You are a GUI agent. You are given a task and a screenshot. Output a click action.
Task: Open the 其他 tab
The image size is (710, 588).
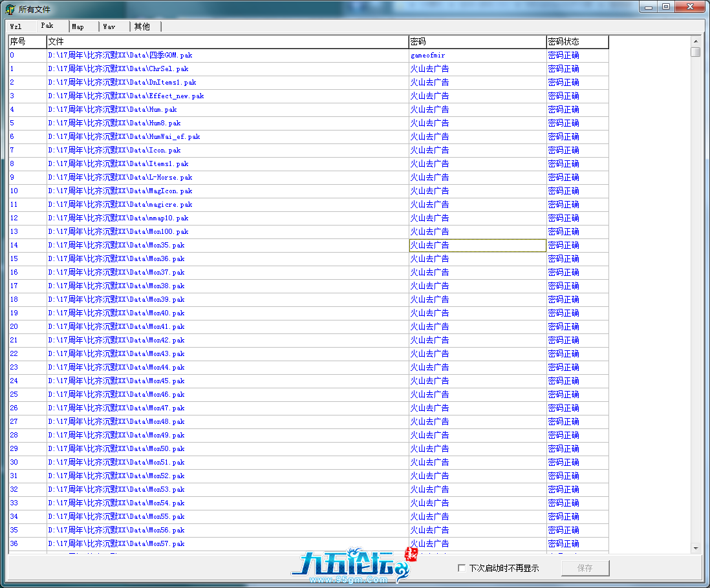click(145, 26)
